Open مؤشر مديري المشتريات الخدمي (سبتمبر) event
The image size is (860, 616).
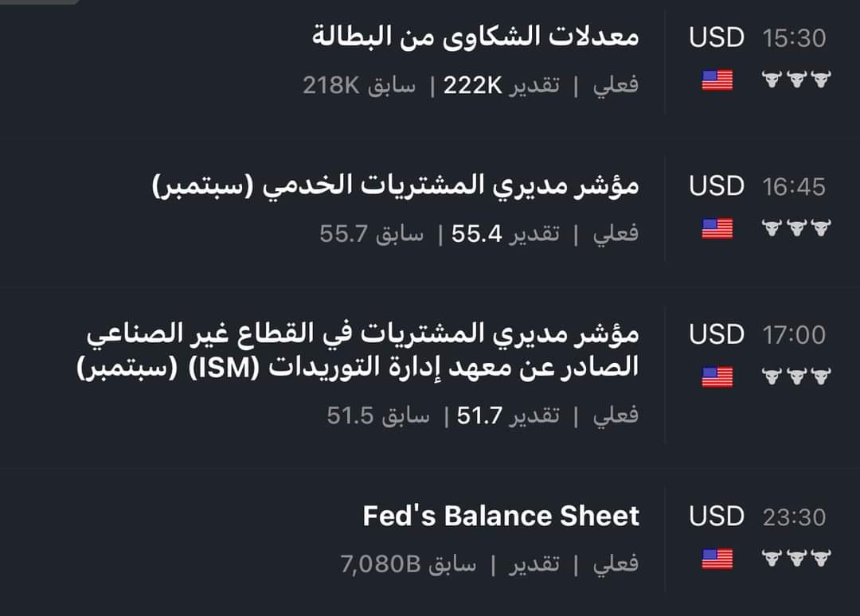click(396, 186)
